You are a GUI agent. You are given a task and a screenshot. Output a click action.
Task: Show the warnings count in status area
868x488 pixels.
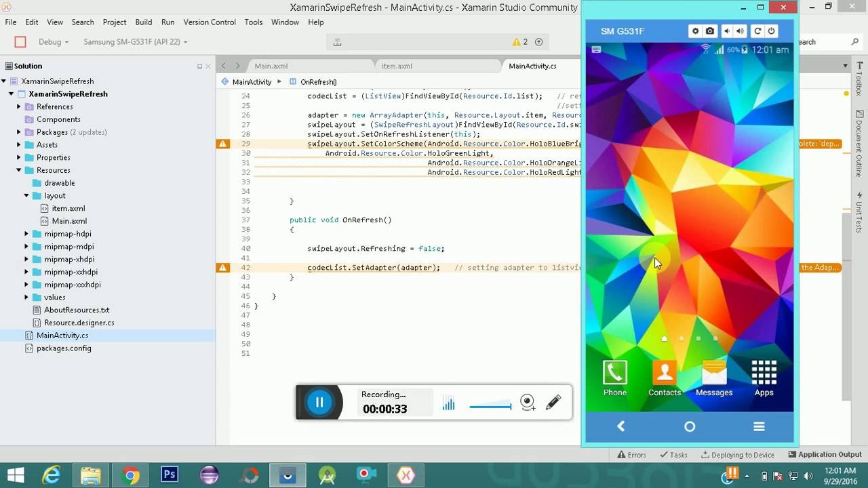520,42
